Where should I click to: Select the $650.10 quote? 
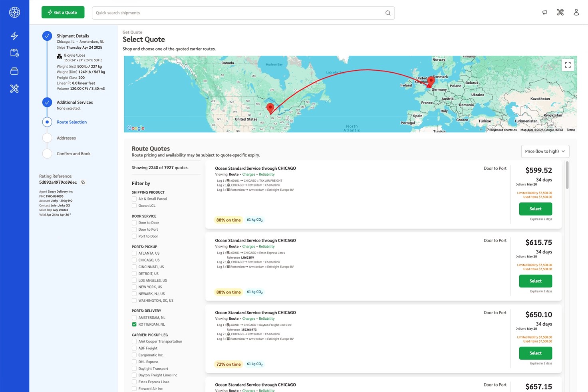535,353
